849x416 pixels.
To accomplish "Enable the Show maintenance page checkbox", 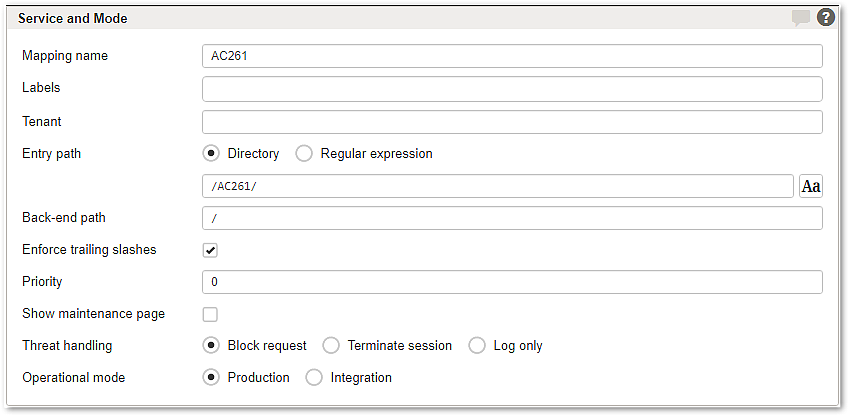I will [210, 314].
